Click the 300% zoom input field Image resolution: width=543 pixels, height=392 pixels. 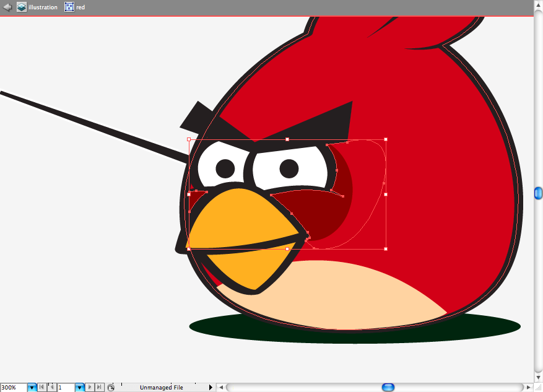14,388
